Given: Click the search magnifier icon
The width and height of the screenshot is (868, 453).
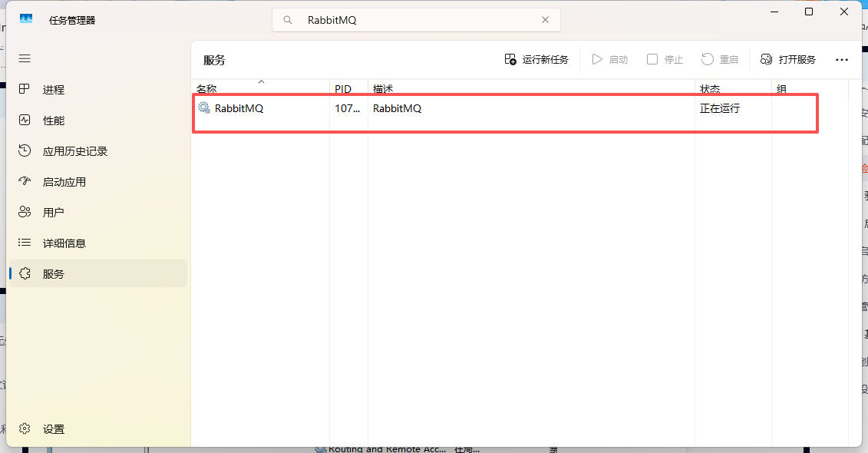Looking at the screenshot, I should click(x=287, y=20).
